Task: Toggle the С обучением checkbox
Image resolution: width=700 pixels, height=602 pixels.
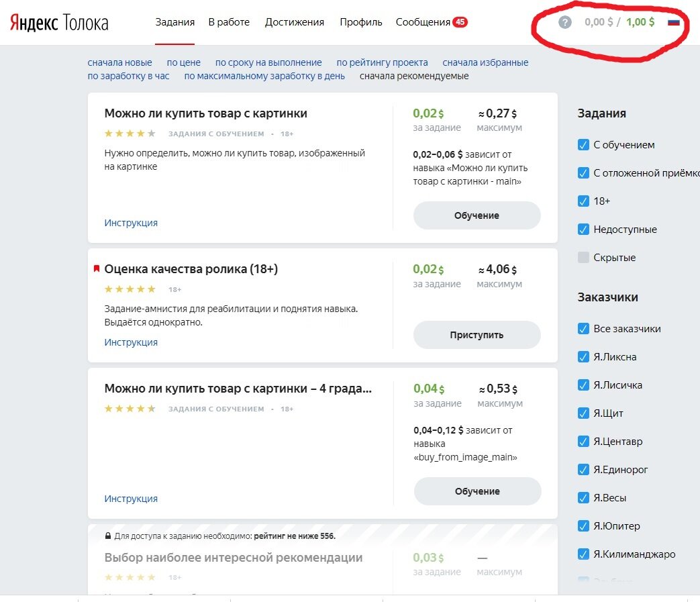Action: tap(583, 144)
